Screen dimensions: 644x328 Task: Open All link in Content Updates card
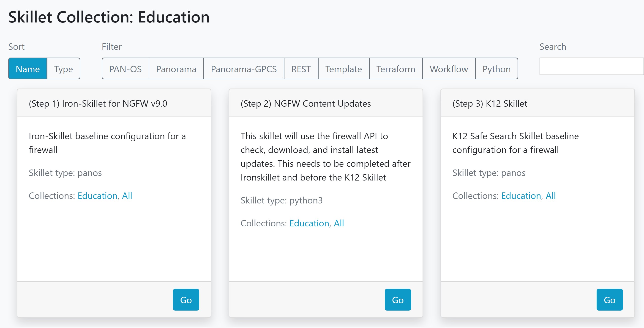[339, 223]
